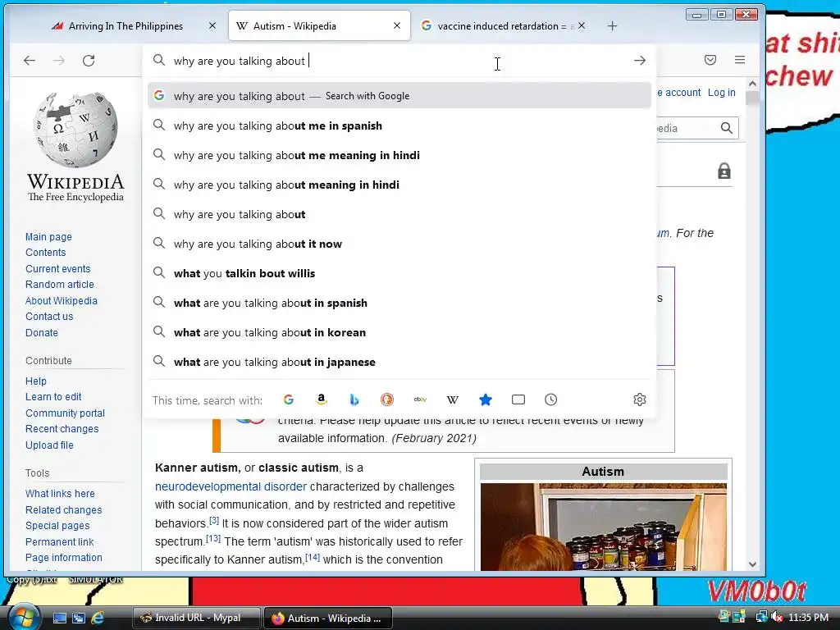Open the Random article link
This screenshot has height=630, width=840.
[x=59, y=285]
